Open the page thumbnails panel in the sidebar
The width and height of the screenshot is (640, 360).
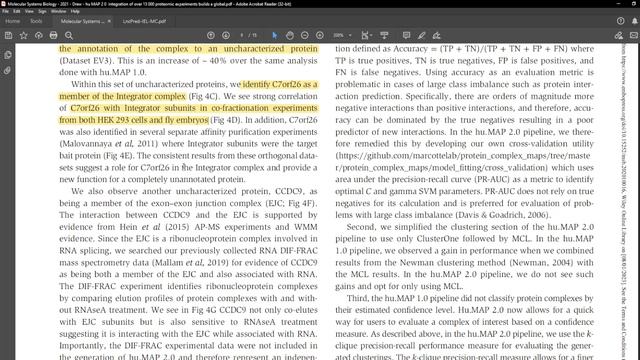(x=8, y=55)
